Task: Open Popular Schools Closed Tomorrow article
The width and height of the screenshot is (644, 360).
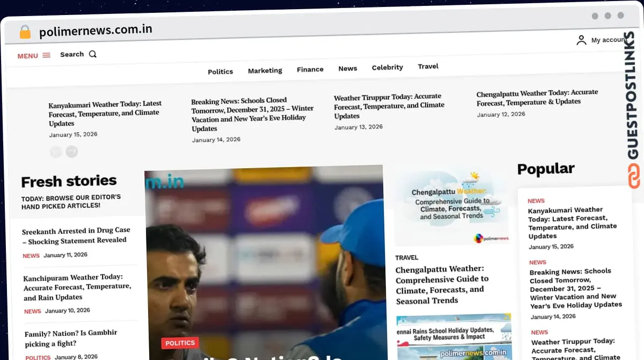Action: tap(576, 288)
